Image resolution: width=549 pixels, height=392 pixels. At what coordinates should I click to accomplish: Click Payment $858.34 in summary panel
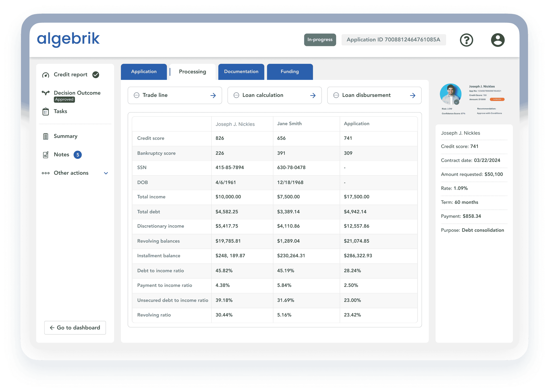[x=461, y=216]
